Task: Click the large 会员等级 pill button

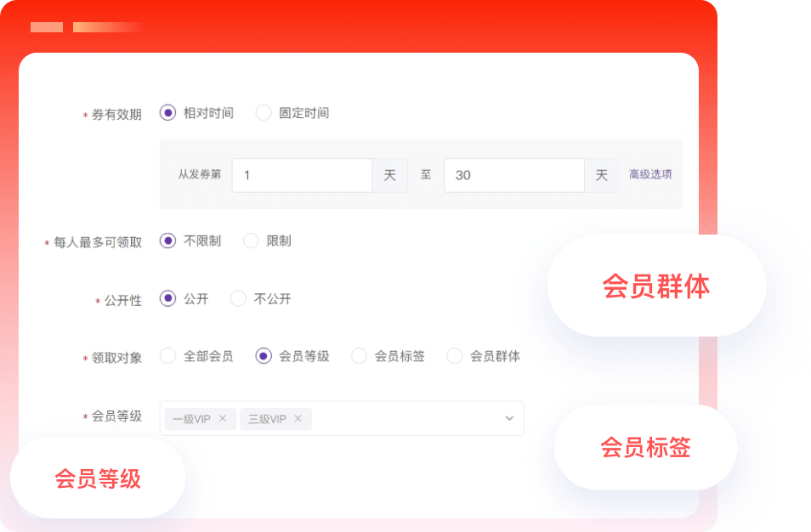Action: (x=98, y=478)
